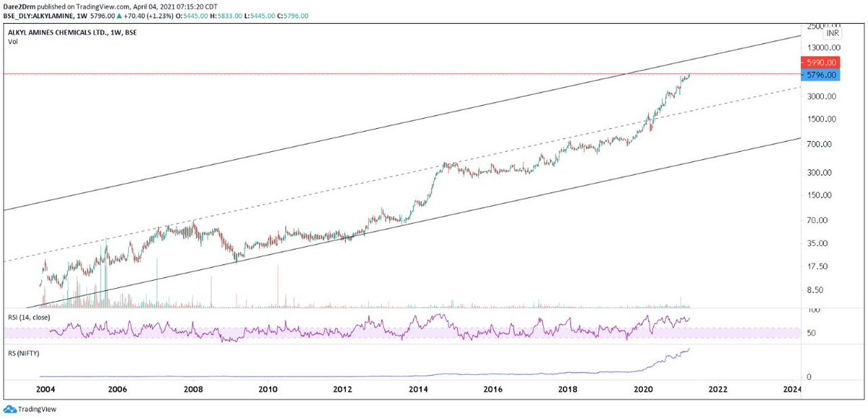The height and width of the screenshot is (419, 868).
Task: Click the +70.40 (+1.23%) change text
Action: (x=150, y=15)
